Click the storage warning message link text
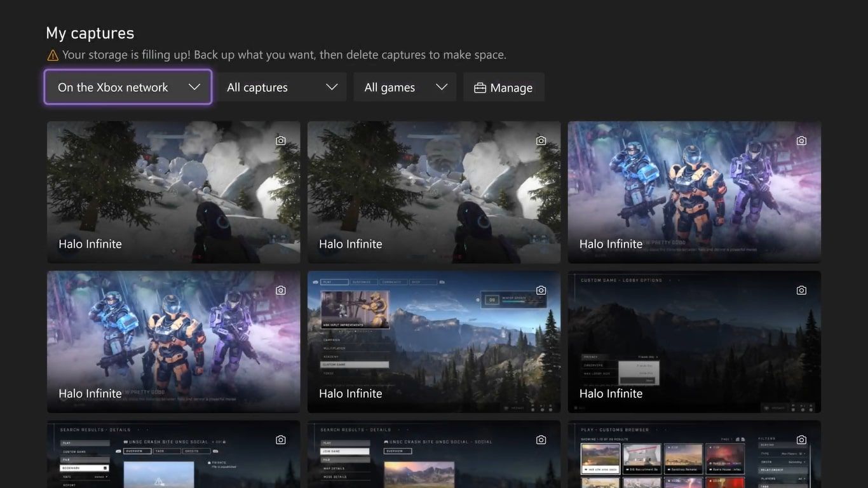 pos(284,55)
